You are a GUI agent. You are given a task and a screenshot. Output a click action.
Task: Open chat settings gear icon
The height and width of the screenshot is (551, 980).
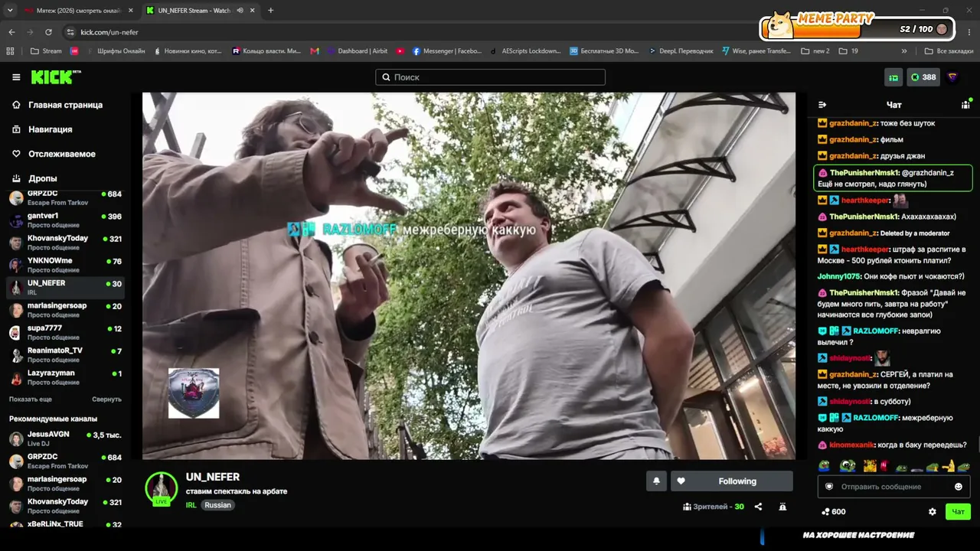933,512
